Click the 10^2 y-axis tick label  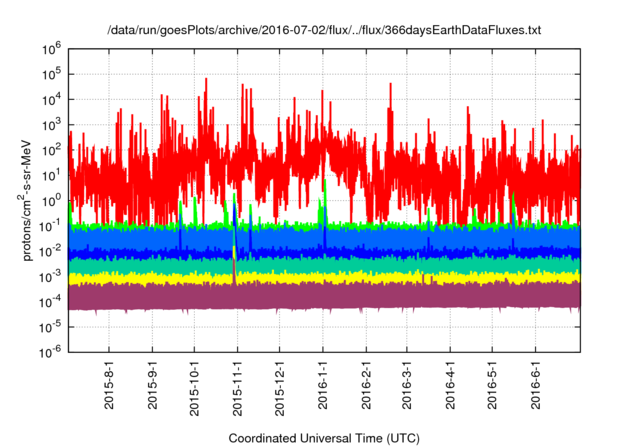click(51, 150)
